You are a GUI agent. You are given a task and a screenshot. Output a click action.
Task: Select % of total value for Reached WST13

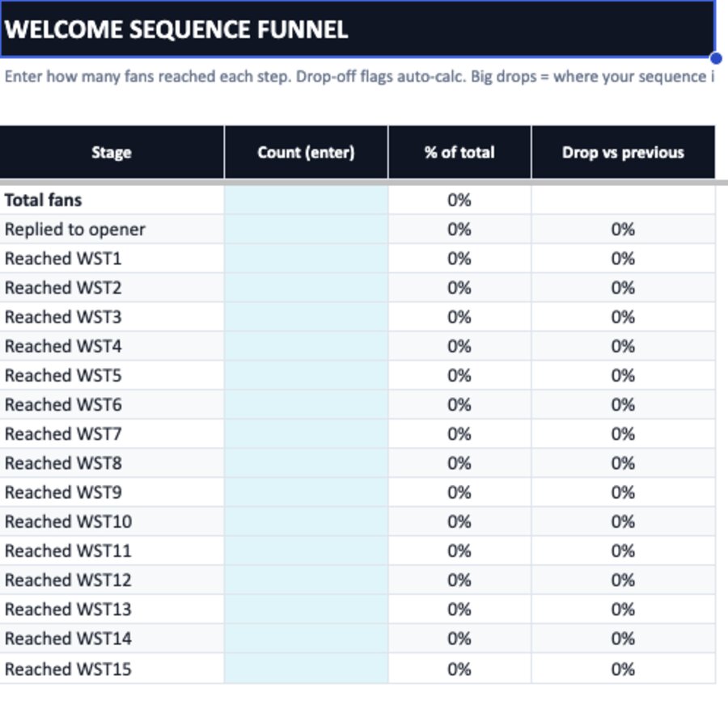click(x=459, y=610)
